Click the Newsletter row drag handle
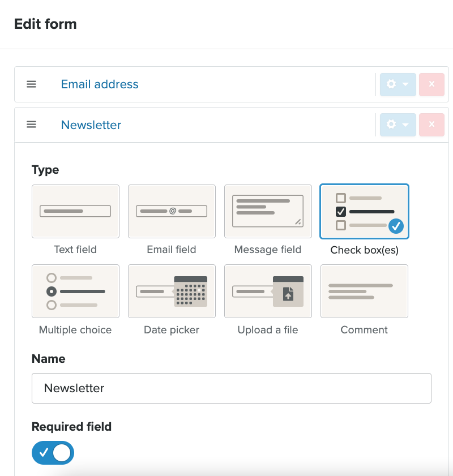 (x=32, y=125)
